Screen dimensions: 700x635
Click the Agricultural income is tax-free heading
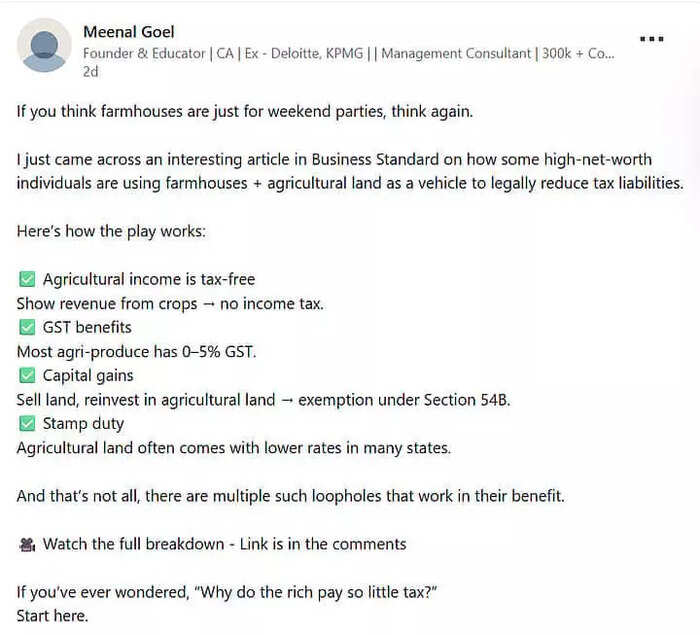point(149,280)
